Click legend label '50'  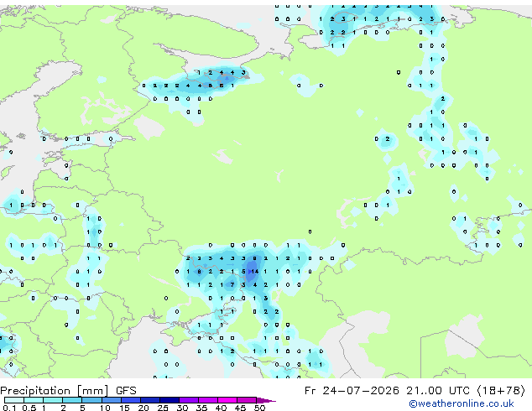pyautogui.click(x=259, y=408)
